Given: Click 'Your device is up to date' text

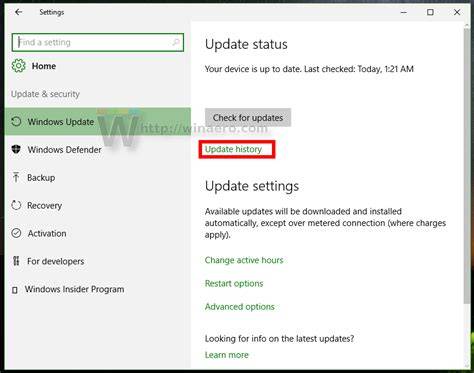Looking at the screenshot, I should point(253,69).
